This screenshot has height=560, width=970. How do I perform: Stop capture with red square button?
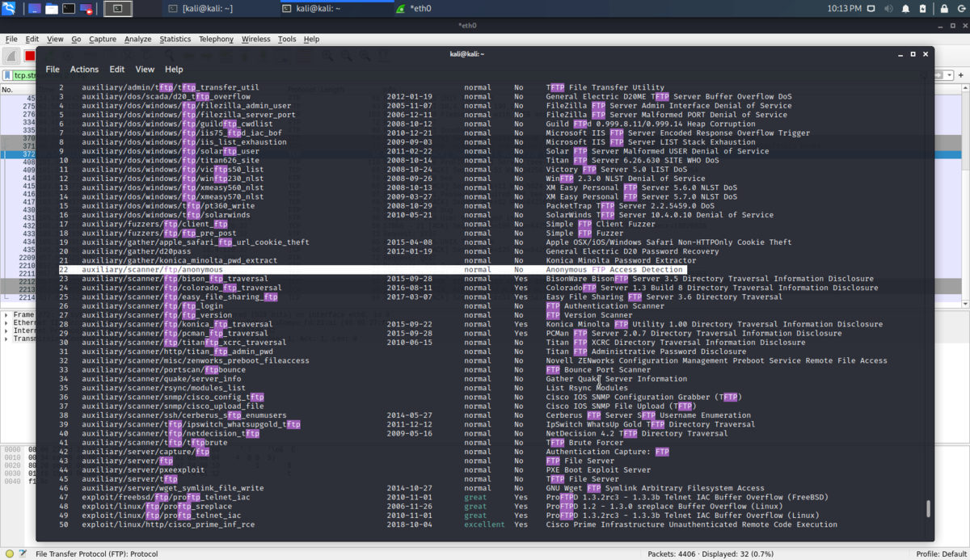click(29, 56)
